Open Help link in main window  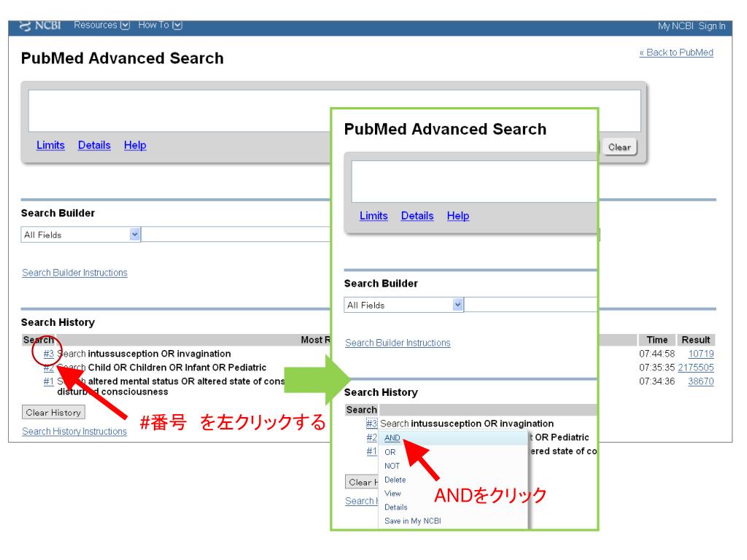click(x=135, y=145)
